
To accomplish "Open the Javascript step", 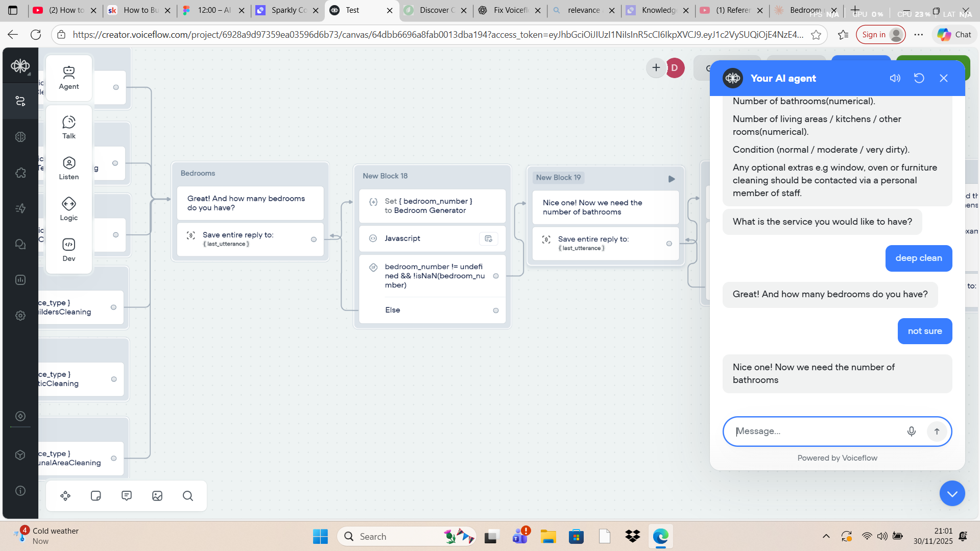I will tap(433, 238).
